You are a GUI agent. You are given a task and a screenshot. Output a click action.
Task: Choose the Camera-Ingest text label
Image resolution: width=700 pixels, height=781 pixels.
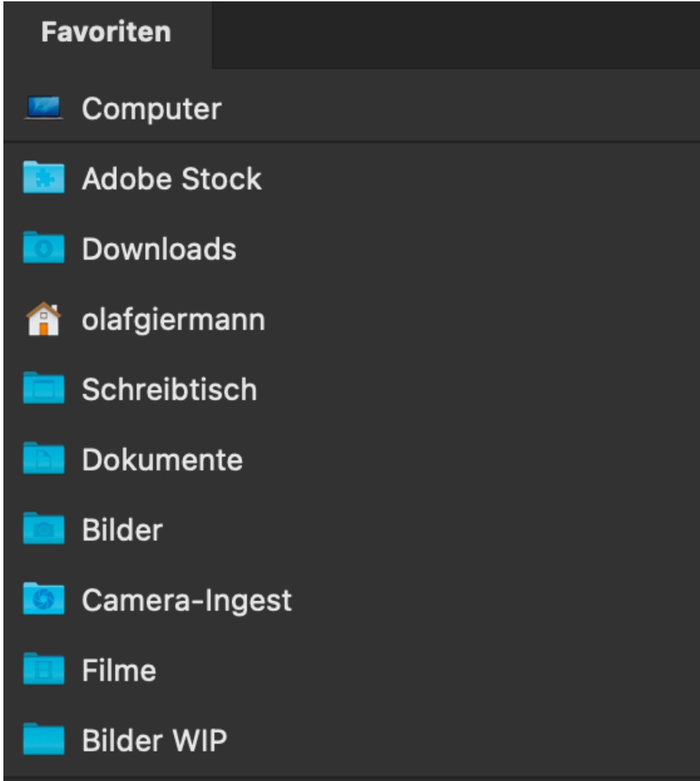click(187, 600)
